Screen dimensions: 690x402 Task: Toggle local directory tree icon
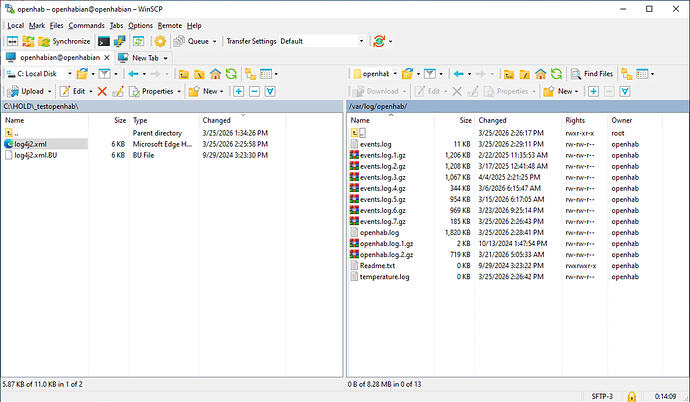(x=250, y=74)
